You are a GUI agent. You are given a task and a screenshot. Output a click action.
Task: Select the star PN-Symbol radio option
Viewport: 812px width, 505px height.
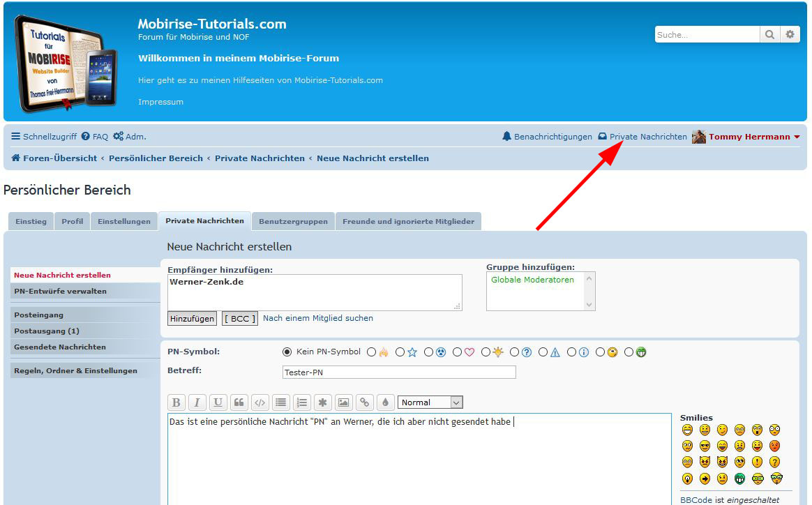(400, 352)
